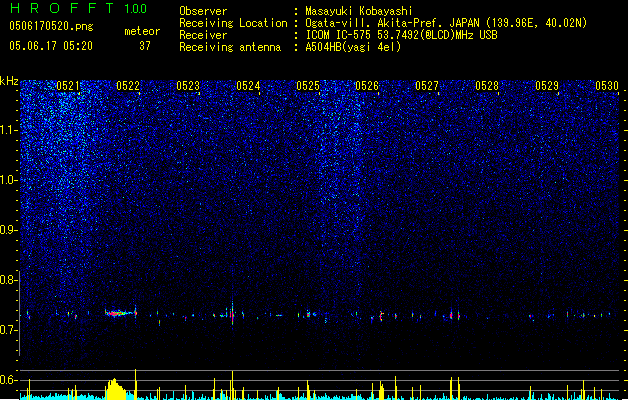Screen dimensions: 629x400
Task: Click the 0525 time marker
Action: 308,86
